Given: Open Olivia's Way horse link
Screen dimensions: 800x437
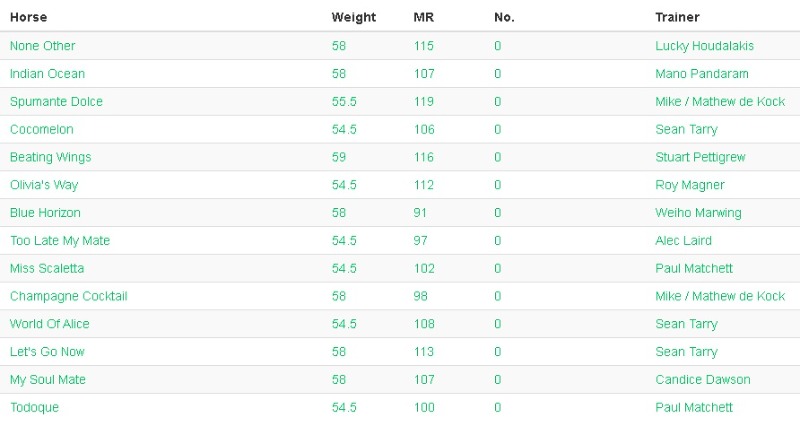Looking at the screenshot, I should point(44,185).
